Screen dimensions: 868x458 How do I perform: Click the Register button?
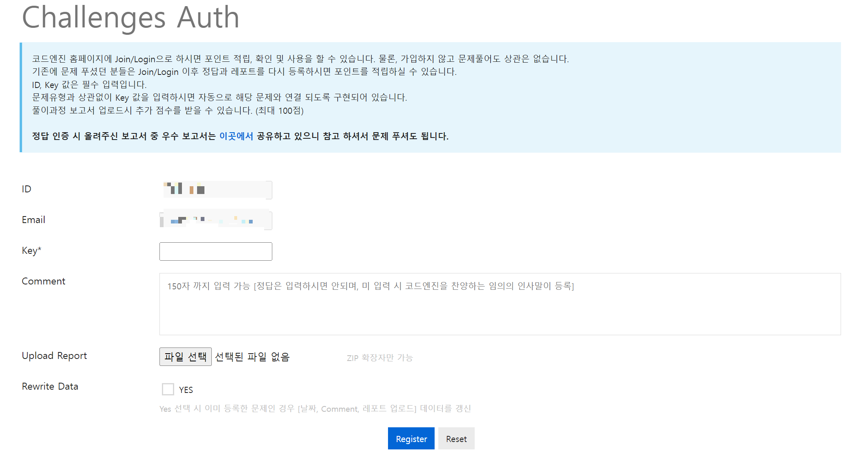(411, 439)
